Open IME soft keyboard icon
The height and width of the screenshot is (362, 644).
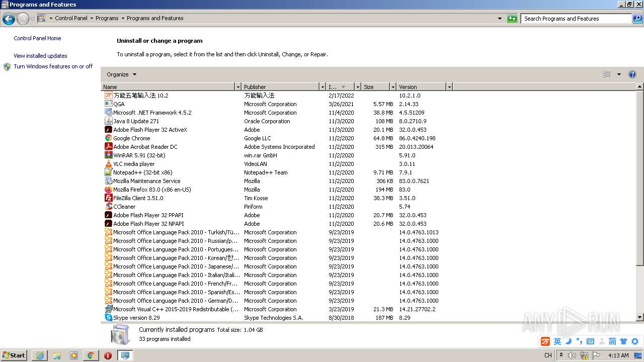[x=591, y=341]
